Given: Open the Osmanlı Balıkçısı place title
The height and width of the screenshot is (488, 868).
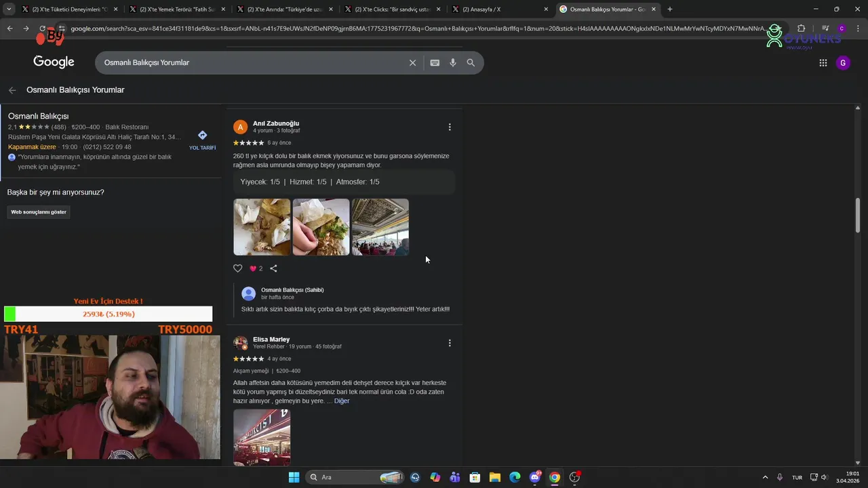Looking at the screenshot, I should 38,117.
